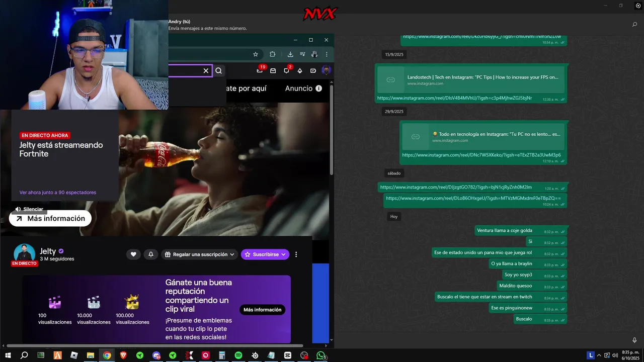Open Spotify from the taskbar
This screenshot has height=362, width=644.
point(238,355)
